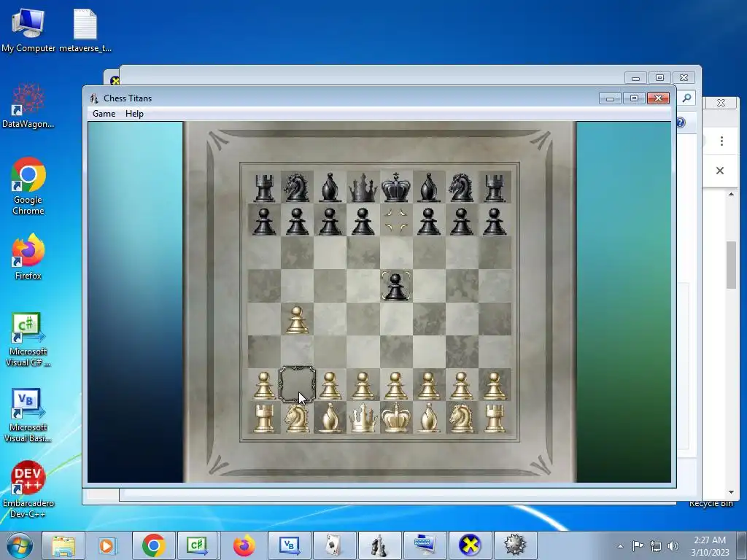The height and width of the screenshot is (560, 747).
Task: Select the advanced white pawn on b4
Action: coord(297,319)
